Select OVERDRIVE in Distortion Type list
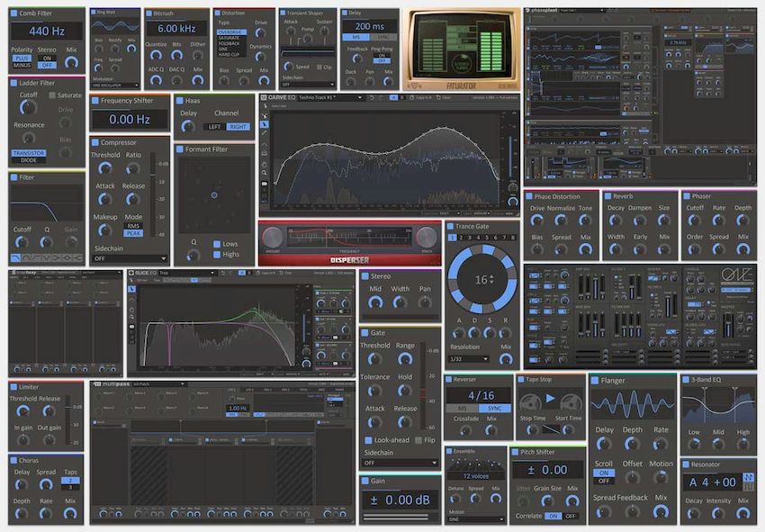The height and width of the screenshot is (532, 765). [x=231, y=32]
